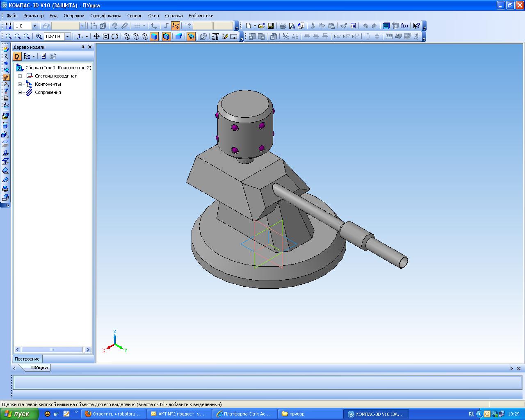Click the zoom-in magnifier icon

pos(18,37)
